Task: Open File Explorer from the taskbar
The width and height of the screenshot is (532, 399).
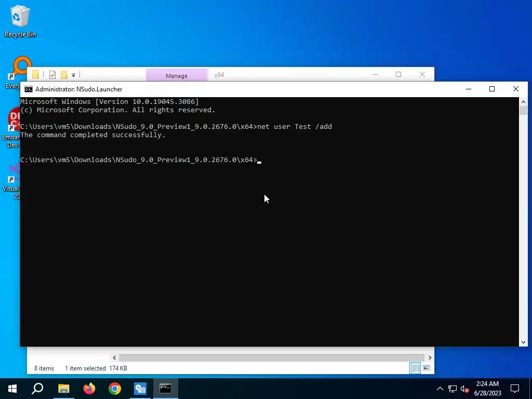Action: (63, 389)
